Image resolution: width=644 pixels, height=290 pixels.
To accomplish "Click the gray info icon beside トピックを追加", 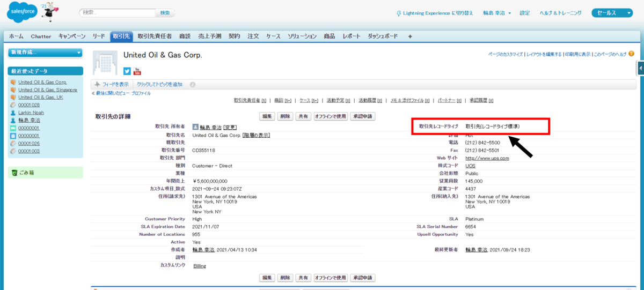I will coord(193,85).
